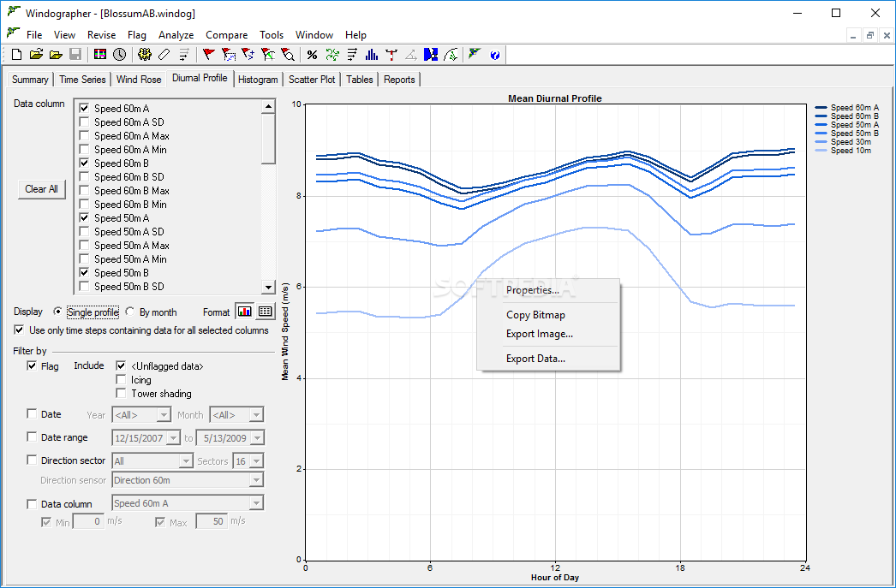Open the 5/13/2009 end date dropdown
This screenshot has width=896, height=588.
[257, 438]
